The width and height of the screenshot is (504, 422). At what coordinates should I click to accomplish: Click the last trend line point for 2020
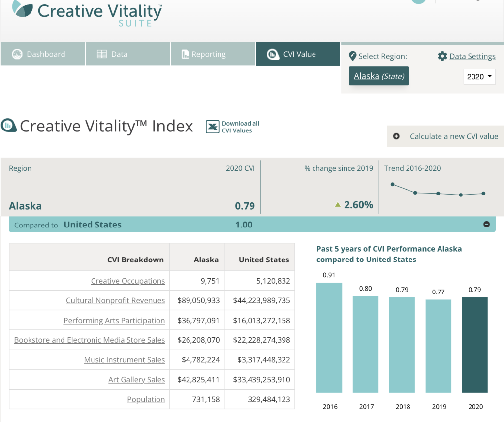pyautogui.click(x=483, y=194)
